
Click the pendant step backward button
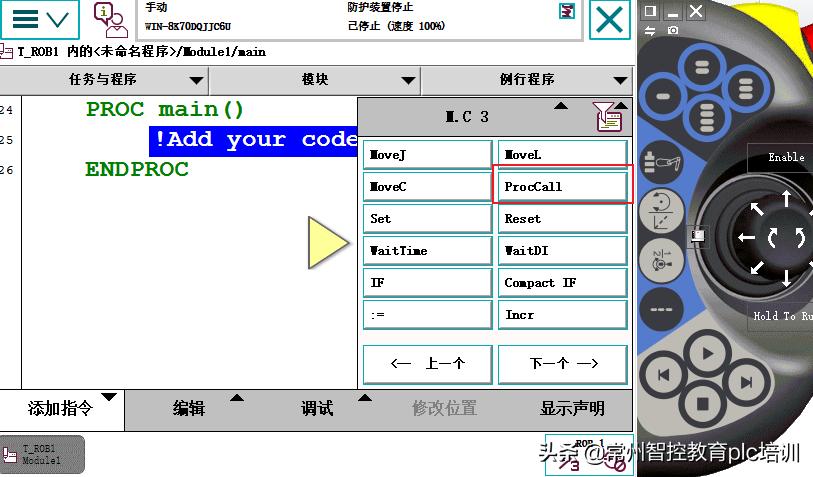(x=664, y=375)
